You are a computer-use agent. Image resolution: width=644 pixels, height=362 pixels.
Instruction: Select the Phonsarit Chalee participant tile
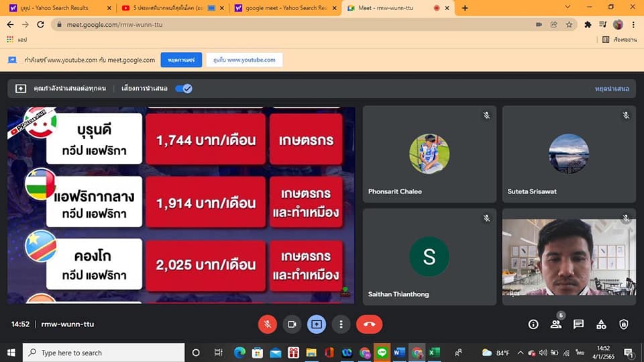[x=429, y=154]
